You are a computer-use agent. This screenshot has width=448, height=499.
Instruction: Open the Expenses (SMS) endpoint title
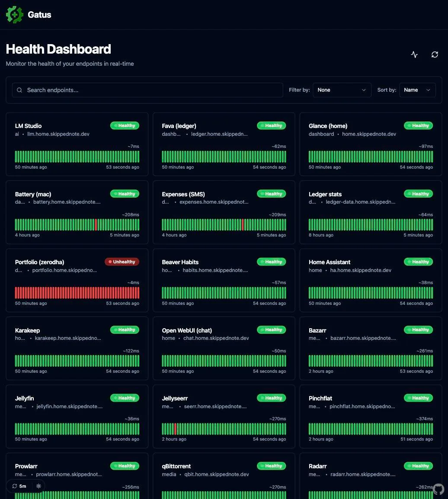183,194
